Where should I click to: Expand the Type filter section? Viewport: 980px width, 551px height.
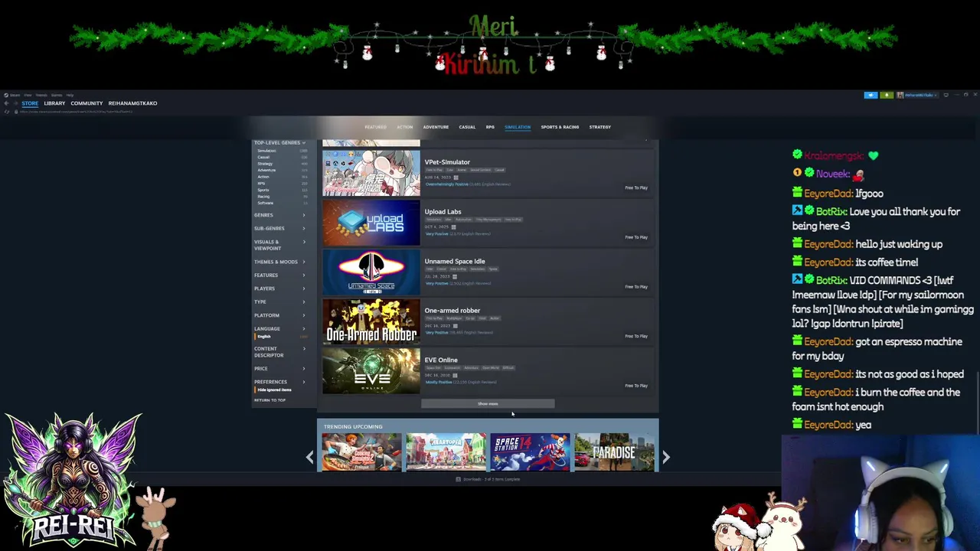(x=279, y=302)
